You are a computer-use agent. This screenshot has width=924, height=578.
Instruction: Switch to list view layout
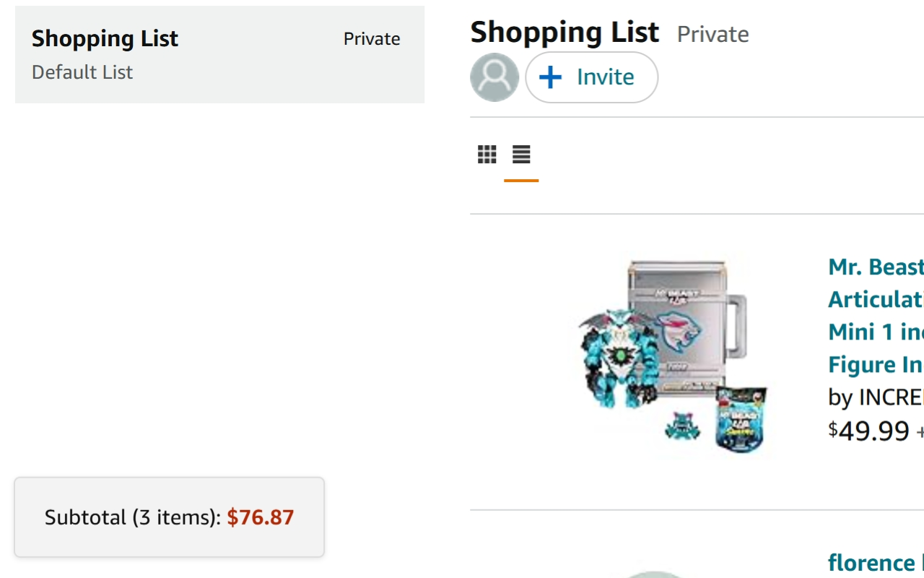click(x=521, y=154)
